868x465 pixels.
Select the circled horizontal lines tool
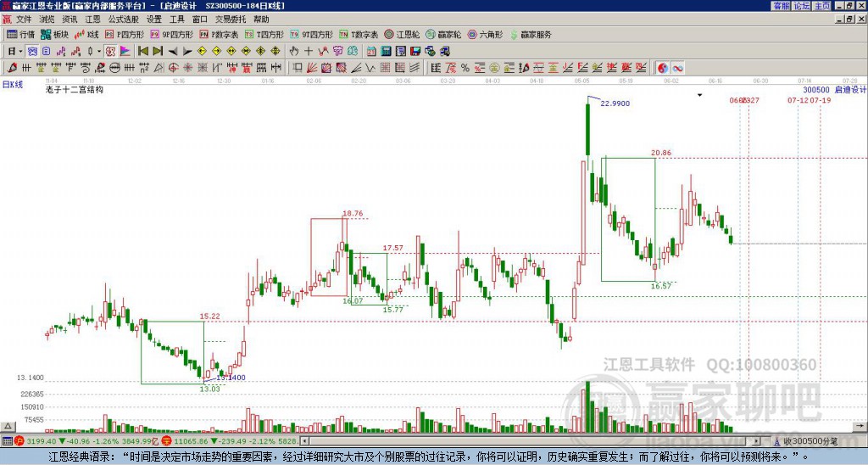114,68
